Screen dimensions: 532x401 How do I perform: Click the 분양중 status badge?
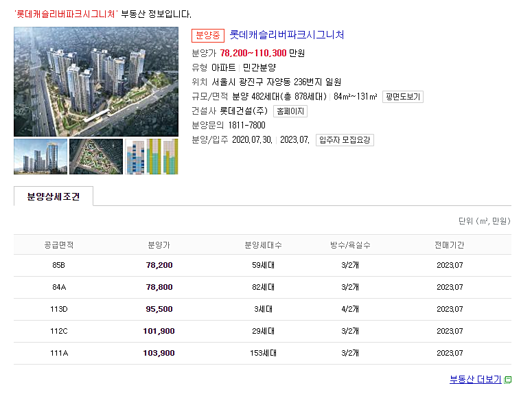pos(208,35)
